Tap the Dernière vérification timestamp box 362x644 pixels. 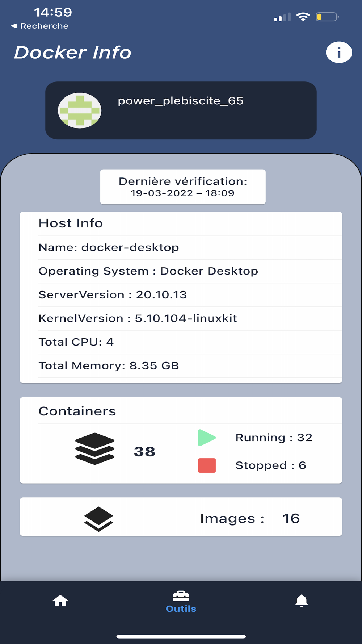(183, 187)
